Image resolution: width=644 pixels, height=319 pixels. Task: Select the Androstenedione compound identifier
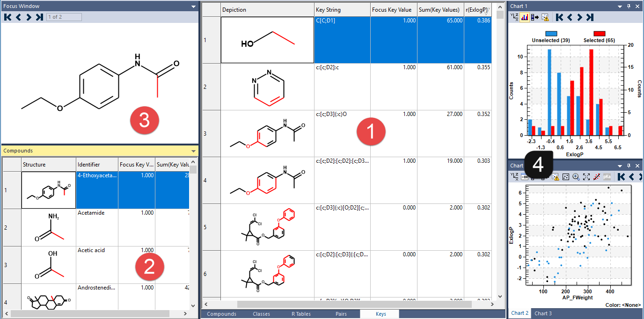(x=97, y=288)
